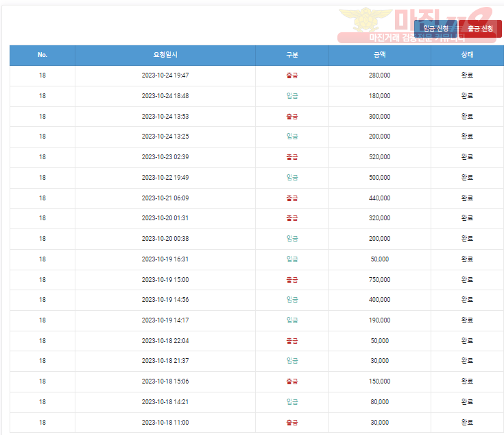
Task: Click 출금 label in the 750,000 row
Action: tap(292, 279)
